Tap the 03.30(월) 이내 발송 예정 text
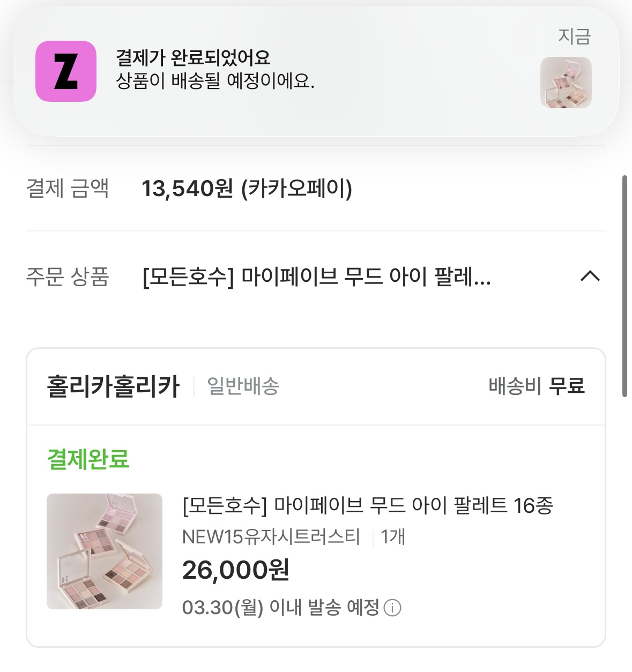This screenshot has width=632, height=672. 280,608
